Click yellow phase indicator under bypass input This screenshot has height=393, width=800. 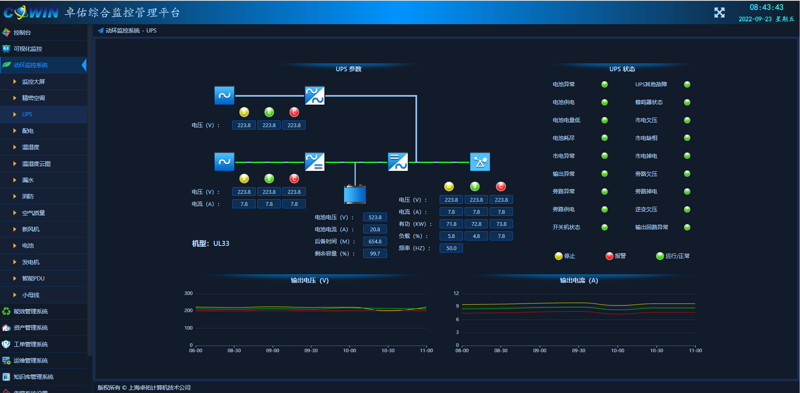point(244,112)
